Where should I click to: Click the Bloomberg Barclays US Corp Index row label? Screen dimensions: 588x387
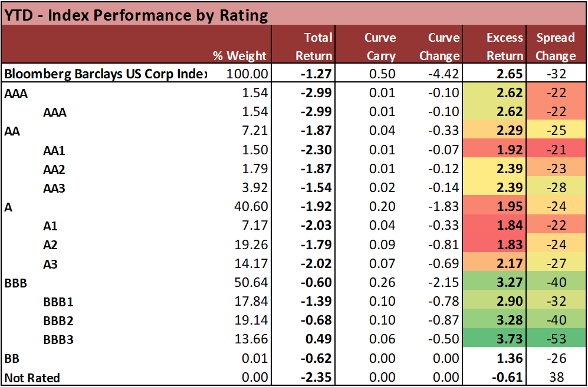click(x=106, y=74)
